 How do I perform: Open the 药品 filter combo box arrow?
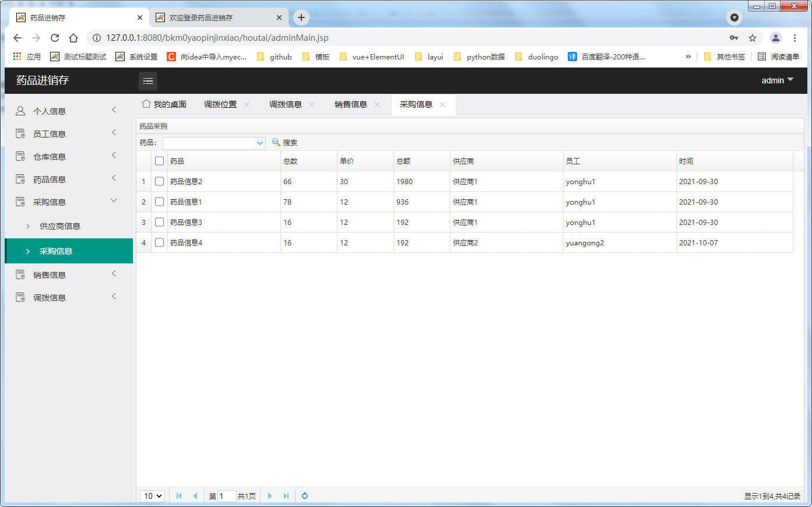pos(260,143)
